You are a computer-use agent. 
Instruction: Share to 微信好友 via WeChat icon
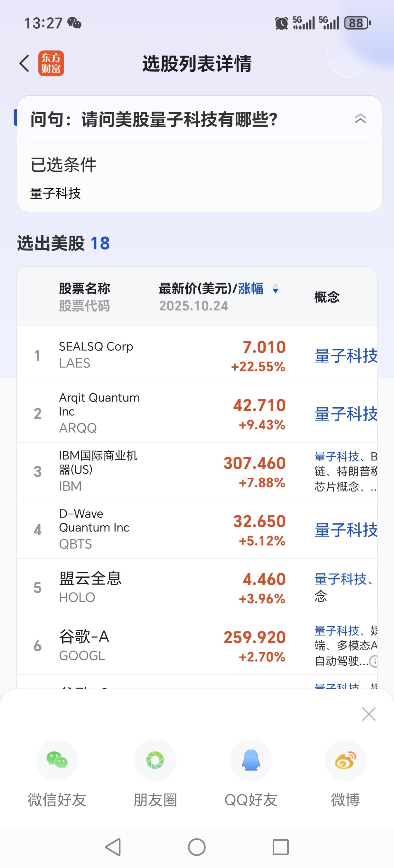(57, 760)
